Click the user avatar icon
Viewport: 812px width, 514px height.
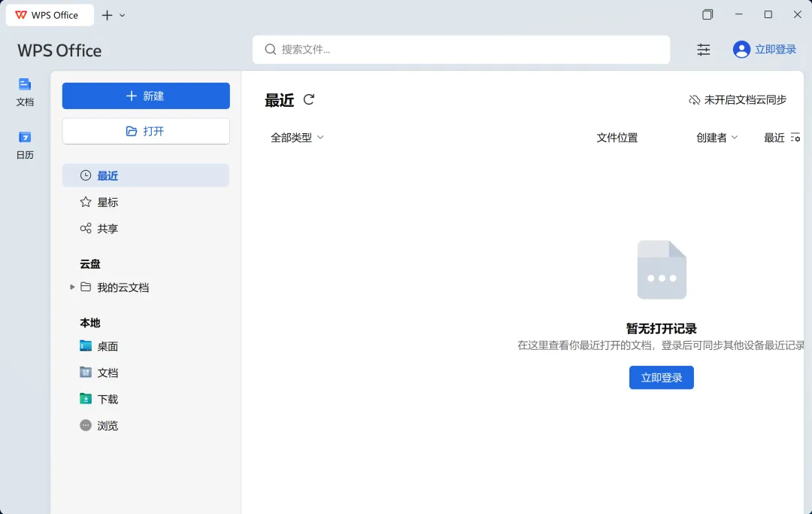click(x=741, y=50)
